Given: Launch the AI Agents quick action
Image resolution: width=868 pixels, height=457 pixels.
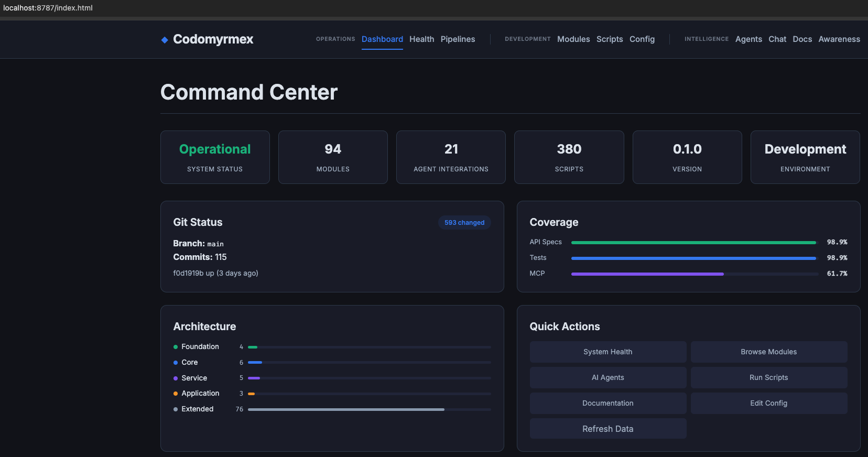Looking at the screenshot, I should (607, 377).
